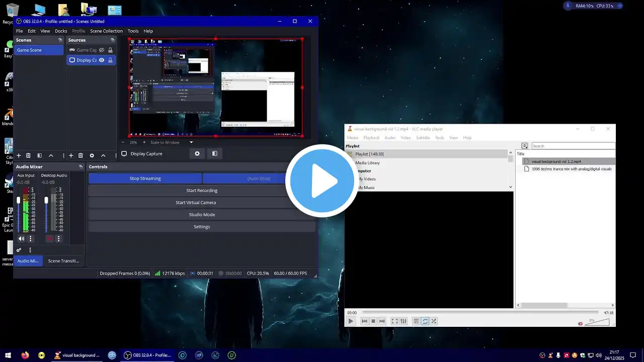Open advanced audio properties gear icon
The image size is (644, 362).
tap(19, 250)
